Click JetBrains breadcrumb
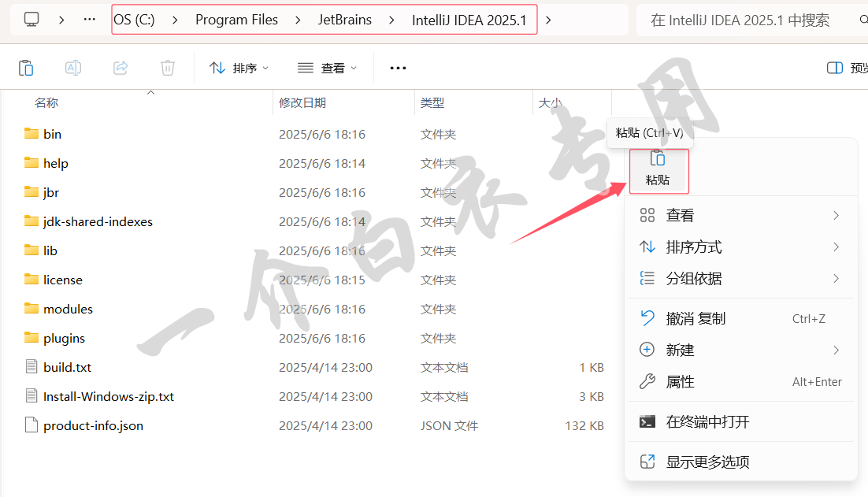Image resolution: width=868 pixels, height=497 pixels. tap(345, 20)
